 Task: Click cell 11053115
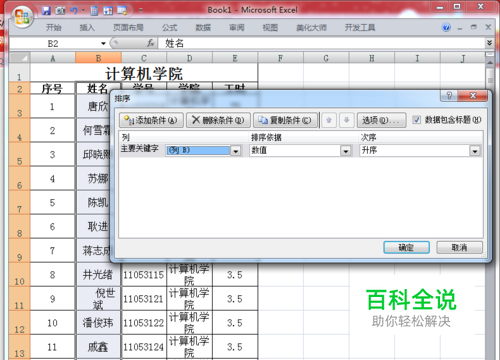[x=144, y=275]
